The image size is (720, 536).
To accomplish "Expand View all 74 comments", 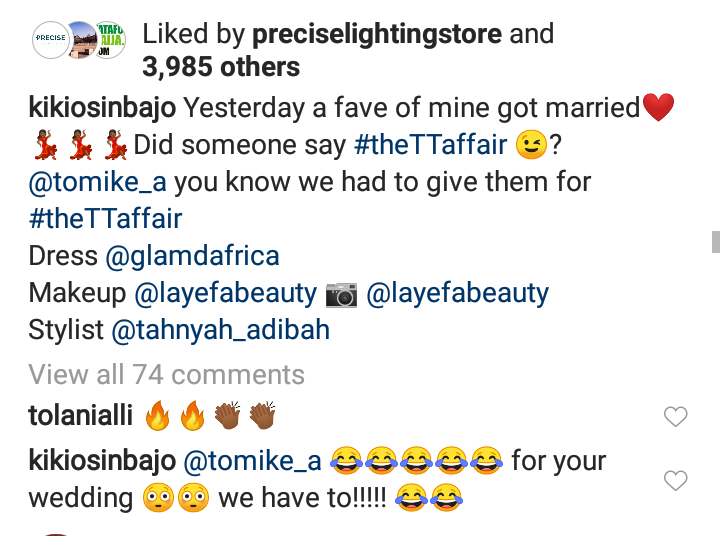I will point(166,375).
